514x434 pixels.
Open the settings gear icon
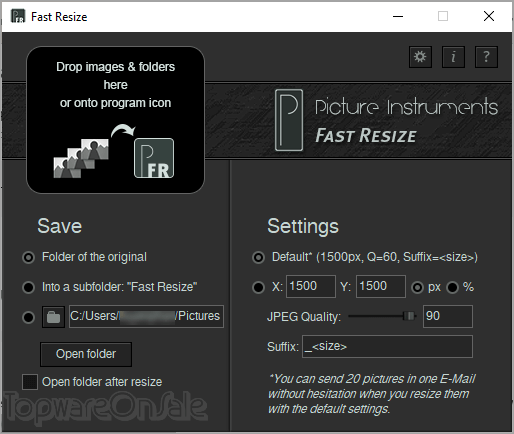pos(420,57)
